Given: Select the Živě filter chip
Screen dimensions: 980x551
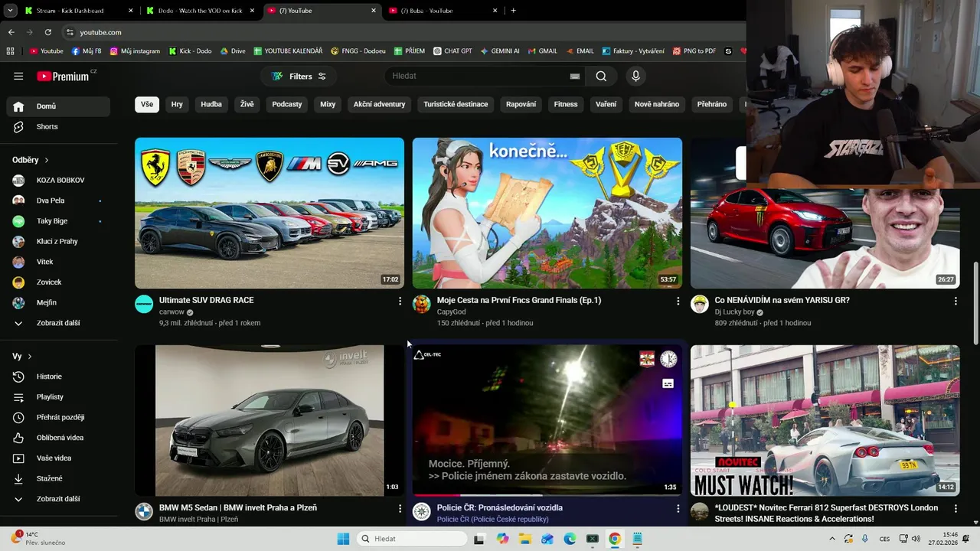Looking at the screenshot, I should point(247,104).
